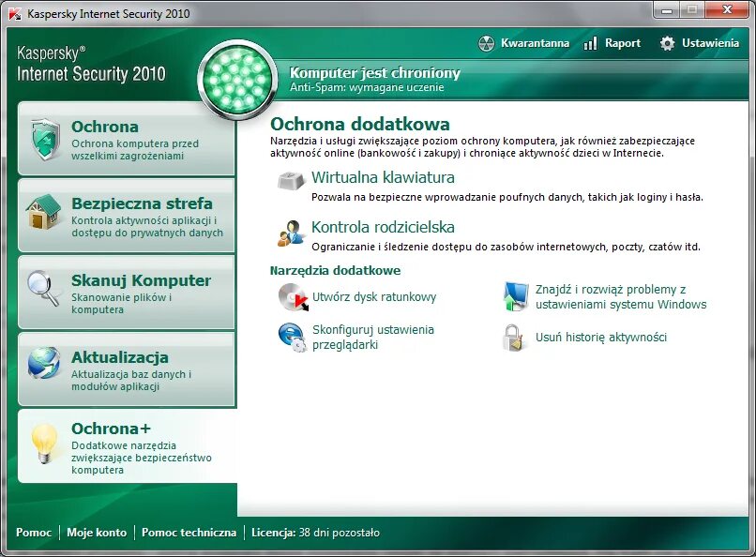The width and height of the screenshot is (756, 557).
Task: Launch Wirtualna klawiatura link
Action: [x=383, y=177]
